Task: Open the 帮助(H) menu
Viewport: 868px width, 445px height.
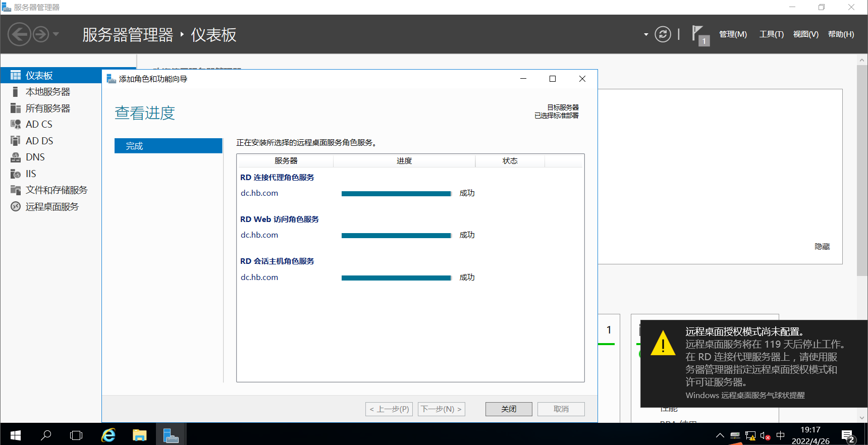Action: click(x=841, y=34)
